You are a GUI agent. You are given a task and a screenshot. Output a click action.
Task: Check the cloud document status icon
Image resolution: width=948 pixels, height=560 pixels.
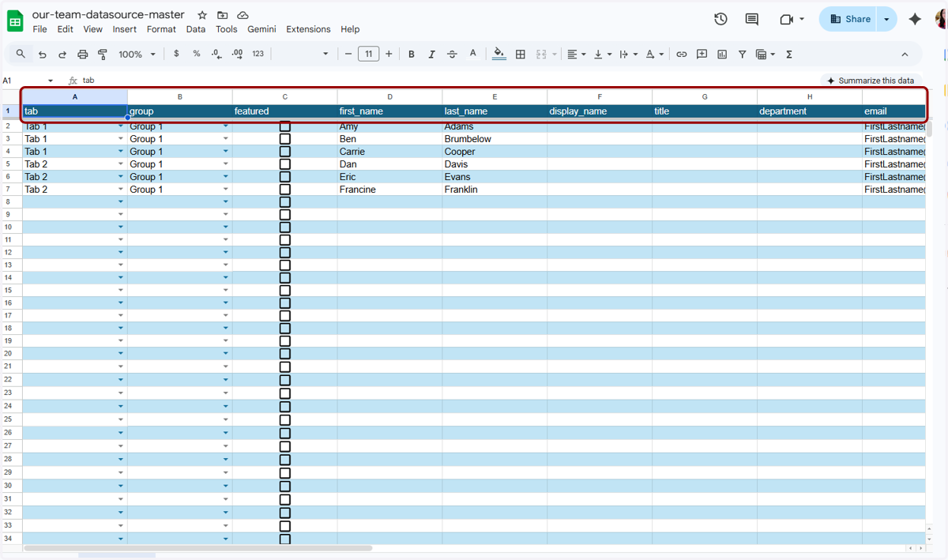[x=243, y=15]
